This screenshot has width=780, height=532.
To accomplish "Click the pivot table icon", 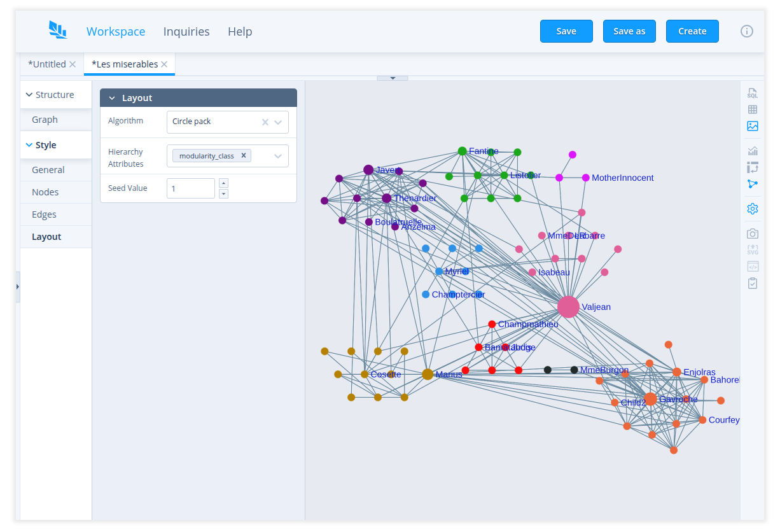I will tap(753, 167).
